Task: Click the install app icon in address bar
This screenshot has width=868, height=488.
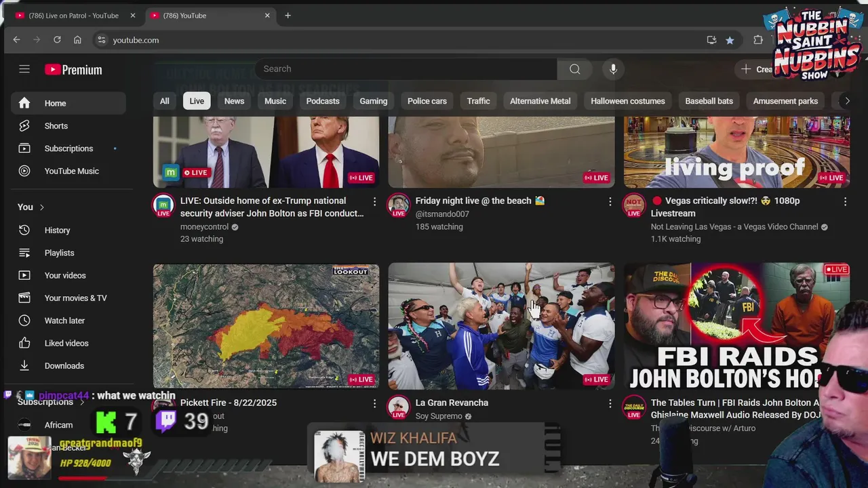Action: pyautogui.click(x=711, y=40)
